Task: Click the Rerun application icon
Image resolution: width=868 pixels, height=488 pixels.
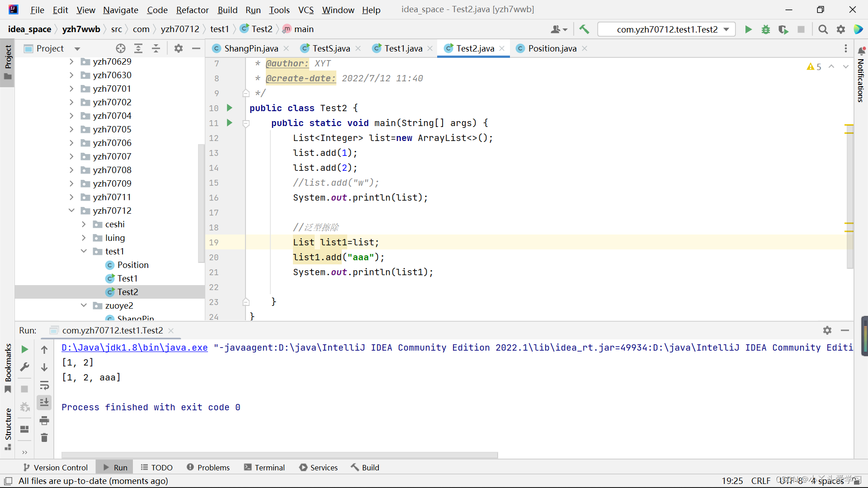Action: 24,348
